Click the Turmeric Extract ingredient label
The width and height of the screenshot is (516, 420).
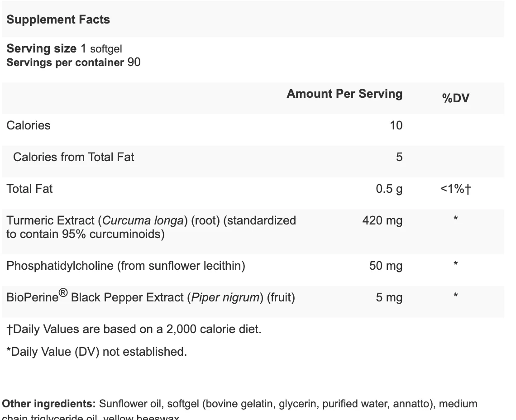151,227
